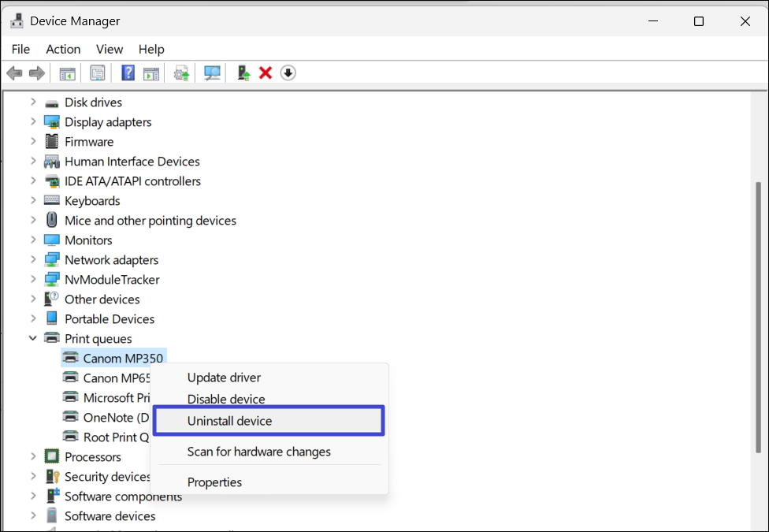Screen dimensions: 769x532
Task: Click the blue Help question mark icon
Action: click(128, 73)
